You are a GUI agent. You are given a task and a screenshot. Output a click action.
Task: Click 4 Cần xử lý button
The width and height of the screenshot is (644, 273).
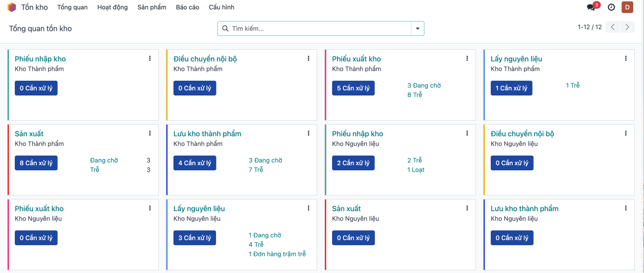(x=194, y=163)
